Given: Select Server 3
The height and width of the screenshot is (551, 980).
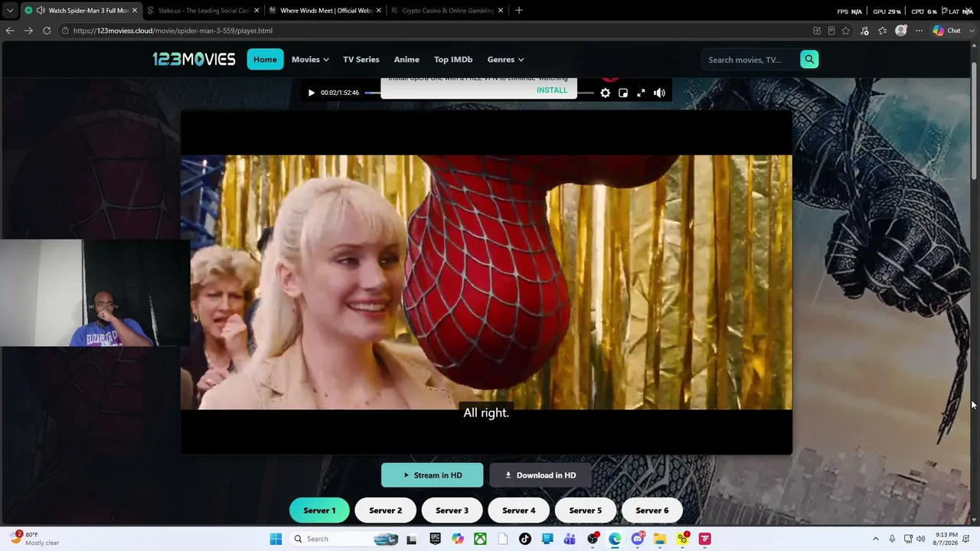Looking at the screenshot, I should [452, 510].
